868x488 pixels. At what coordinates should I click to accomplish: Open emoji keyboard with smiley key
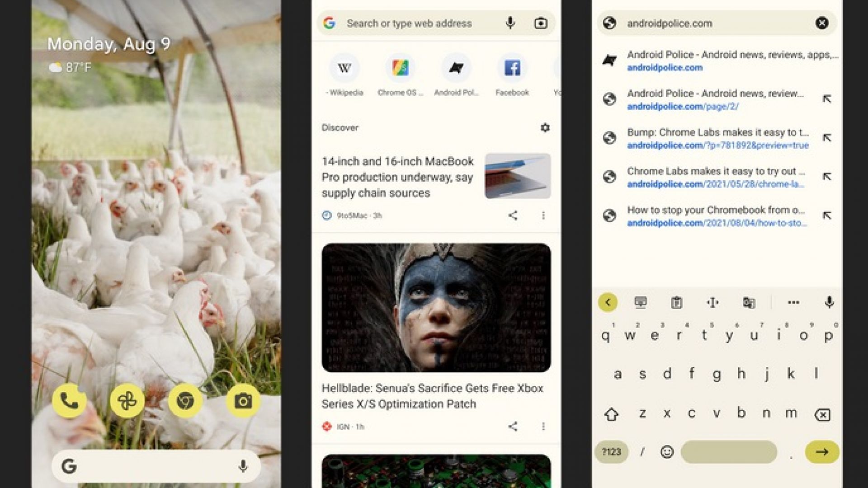pos(667,452)
